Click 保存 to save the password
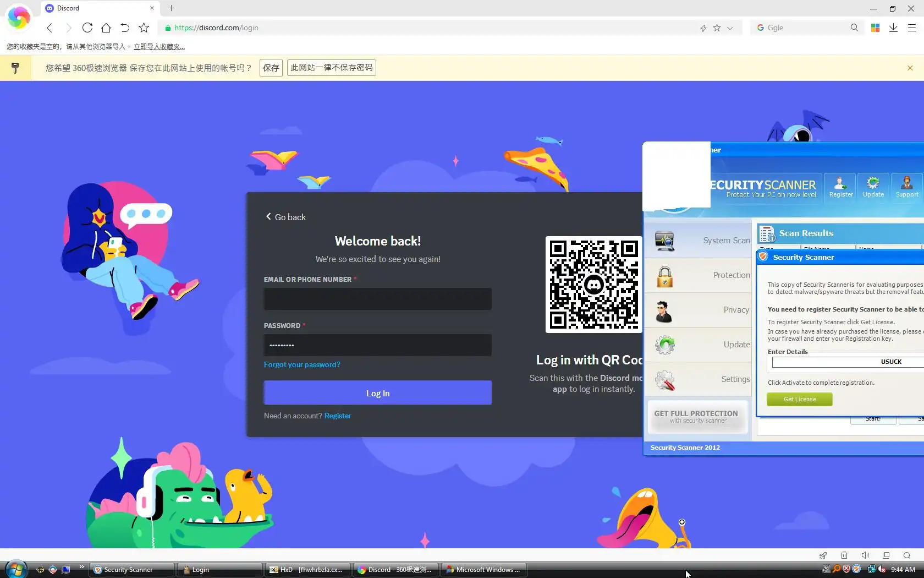This screenshot has height=578, width=924. pyautogui.click(x=271, y=68)
